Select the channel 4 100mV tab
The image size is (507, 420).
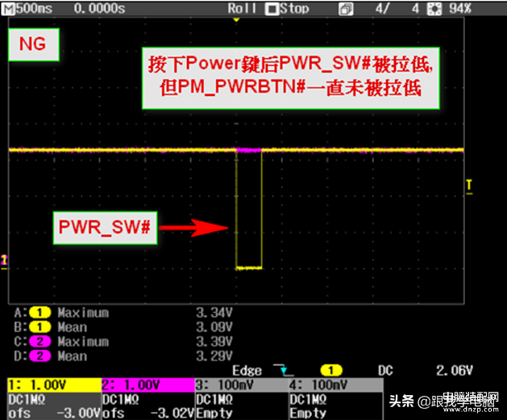(x=336, y=385)
